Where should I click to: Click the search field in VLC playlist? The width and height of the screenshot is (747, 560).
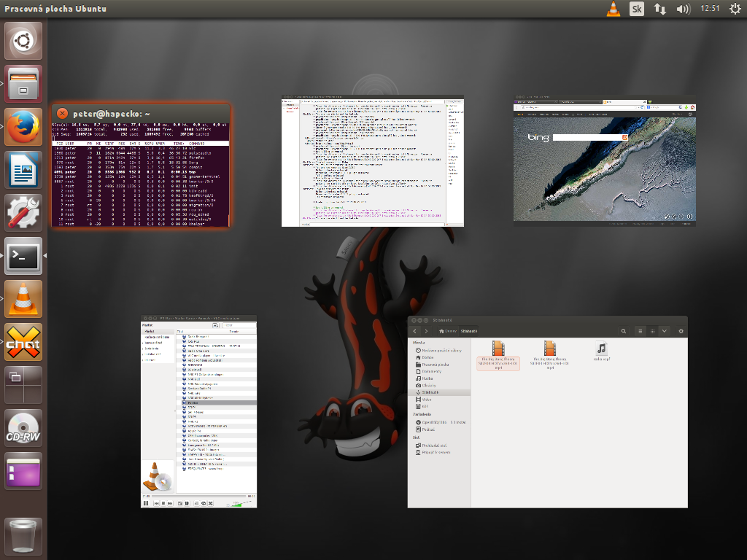click(239, 325)
